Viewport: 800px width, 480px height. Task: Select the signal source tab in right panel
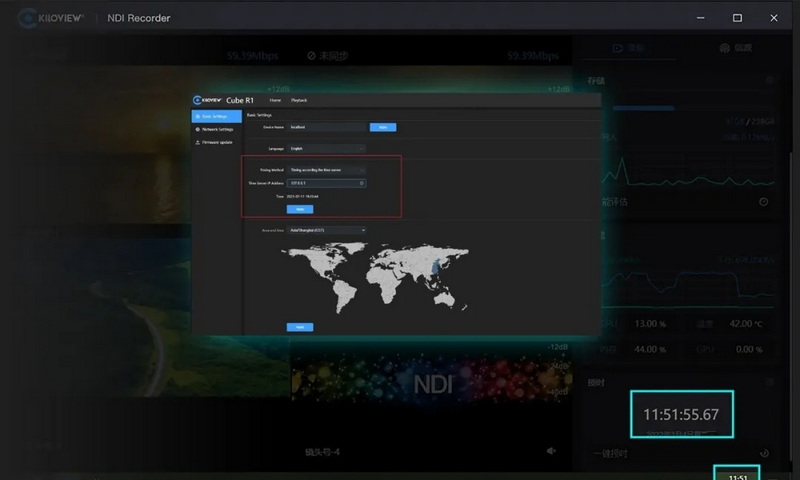[x=736, y=47]
